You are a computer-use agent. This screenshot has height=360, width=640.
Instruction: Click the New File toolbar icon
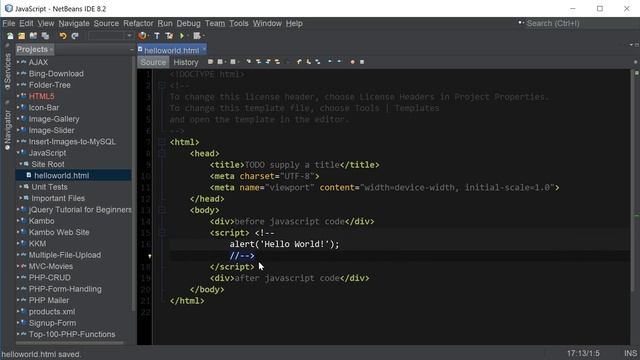click(x=10, y=36)
